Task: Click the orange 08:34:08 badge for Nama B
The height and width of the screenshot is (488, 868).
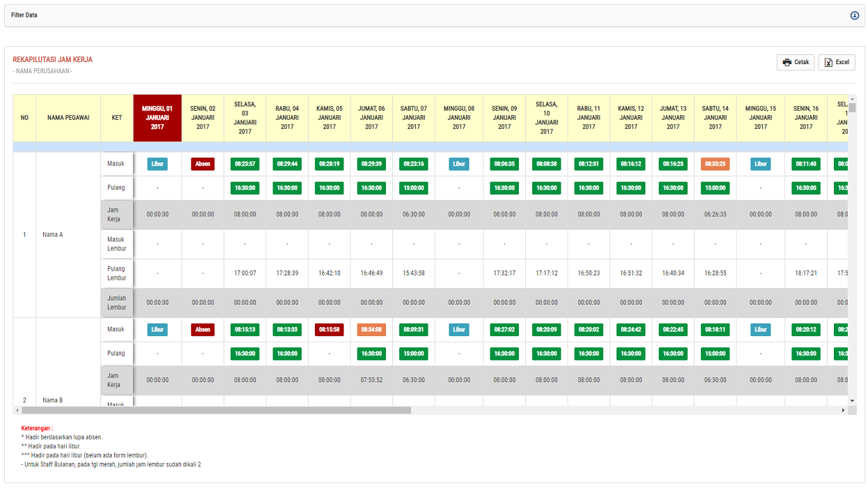Action: pos(371,330)
